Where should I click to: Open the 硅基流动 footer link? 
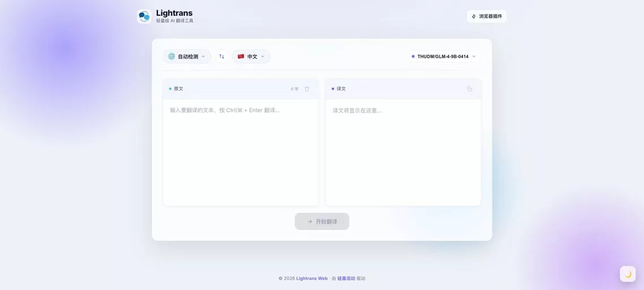(x=346, y=279)
